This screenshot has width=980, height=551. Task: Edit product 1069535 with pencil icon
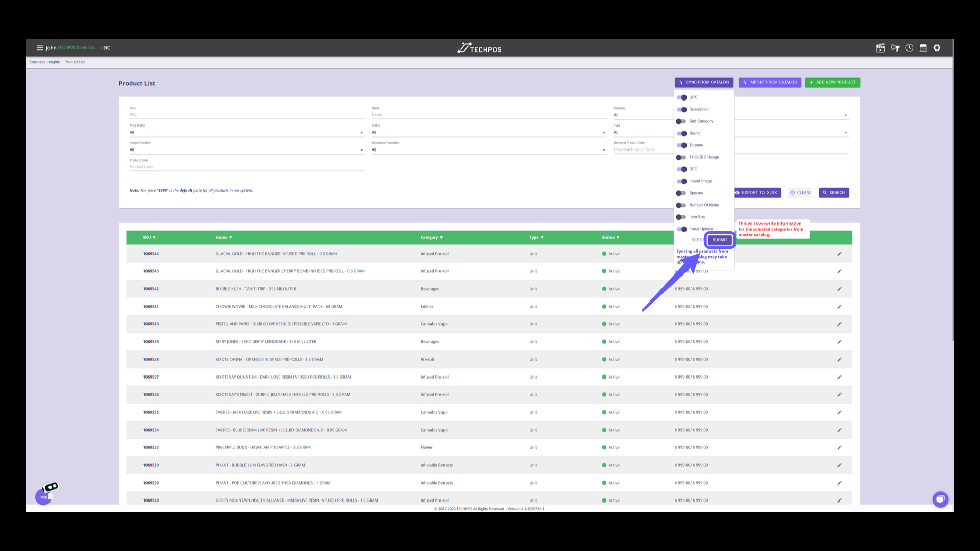pyautogui.click(x=839, y=412)
